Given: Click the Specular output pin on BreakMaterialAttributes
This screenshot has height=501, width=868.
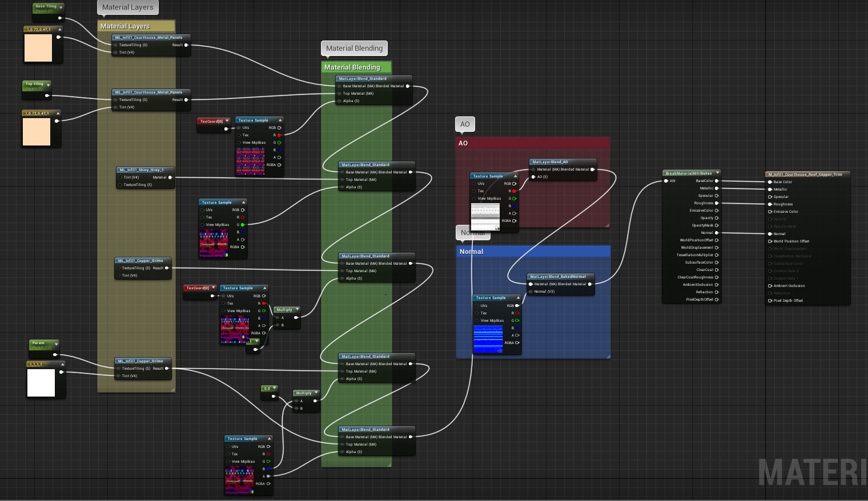Looking at the screenshot, I should [717, 196].
